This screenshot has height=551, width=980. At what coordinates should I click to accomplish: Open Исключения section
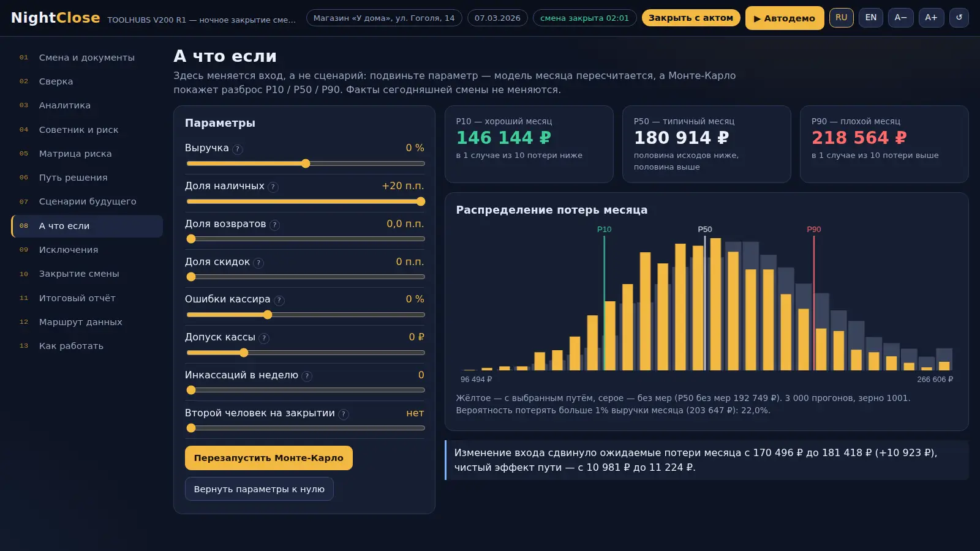(87, 250)
